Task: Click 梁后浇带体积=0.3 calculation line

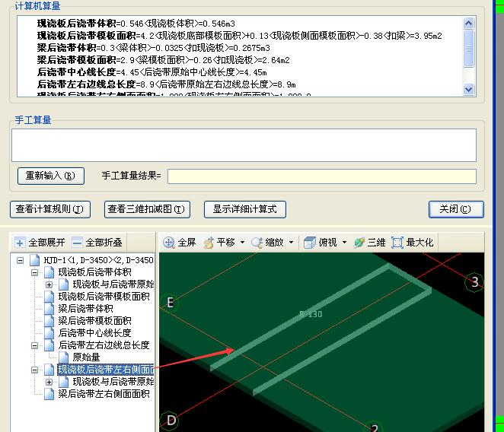Action: coord(153,48)
